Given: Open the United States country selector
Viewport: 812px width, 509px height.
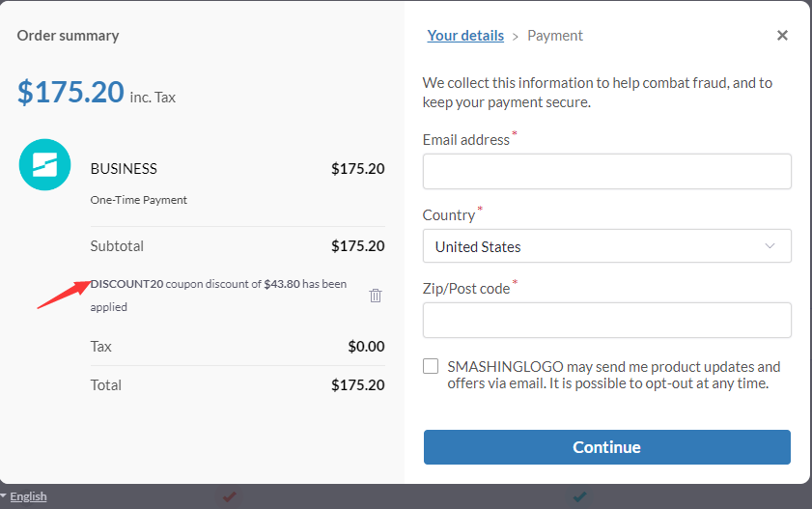Looking at the screenshot, I should (606, 246).
